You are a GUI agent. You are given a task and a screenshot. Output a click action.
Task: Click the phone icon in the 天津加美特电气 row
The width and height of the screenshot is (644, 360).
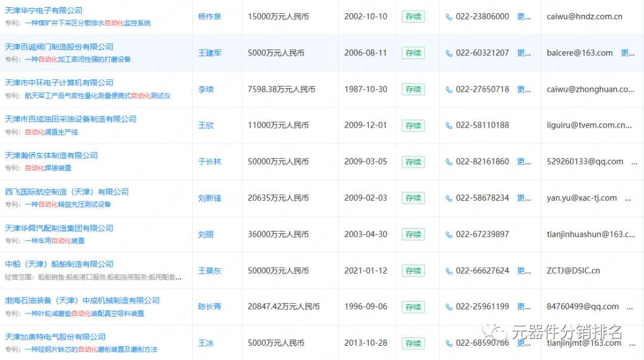click(449, 343)
